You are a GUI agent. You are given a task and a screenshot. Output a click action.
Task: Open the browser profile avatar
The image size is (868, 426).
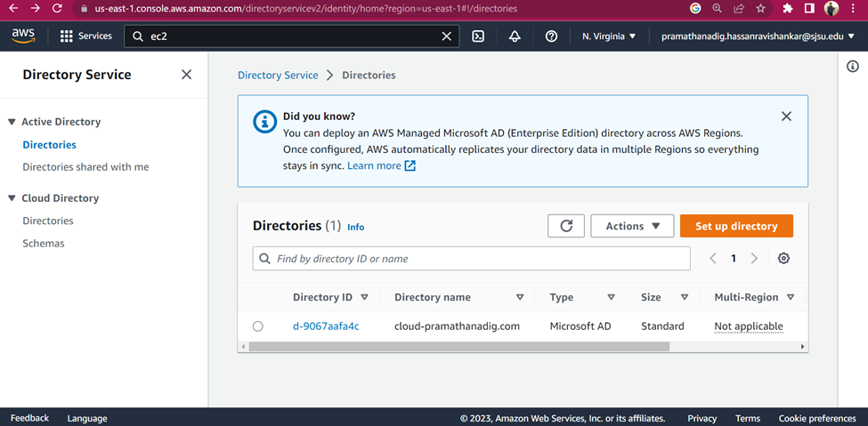click(x=831, y=8)
